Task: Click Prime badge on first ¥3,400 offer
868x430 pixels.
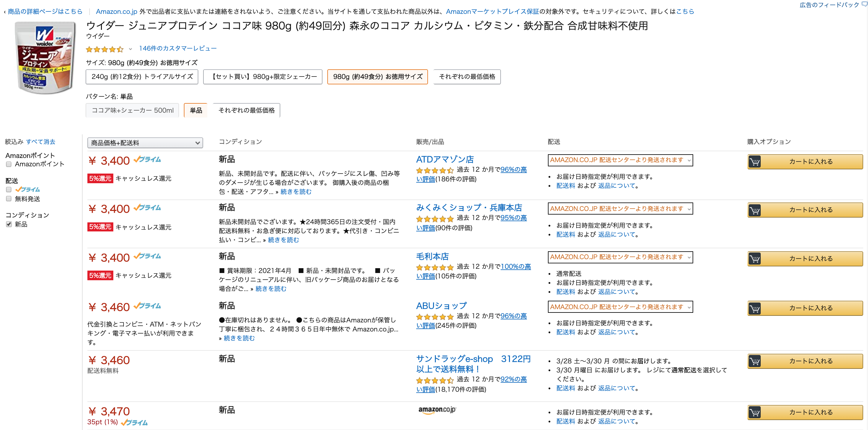Action: [x=147, y=159]
